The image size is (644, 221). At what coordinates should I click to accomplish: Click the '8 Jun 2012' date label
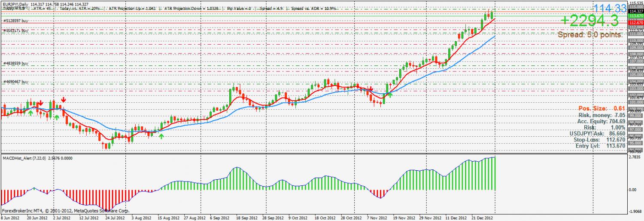click(x=11, y=218)
